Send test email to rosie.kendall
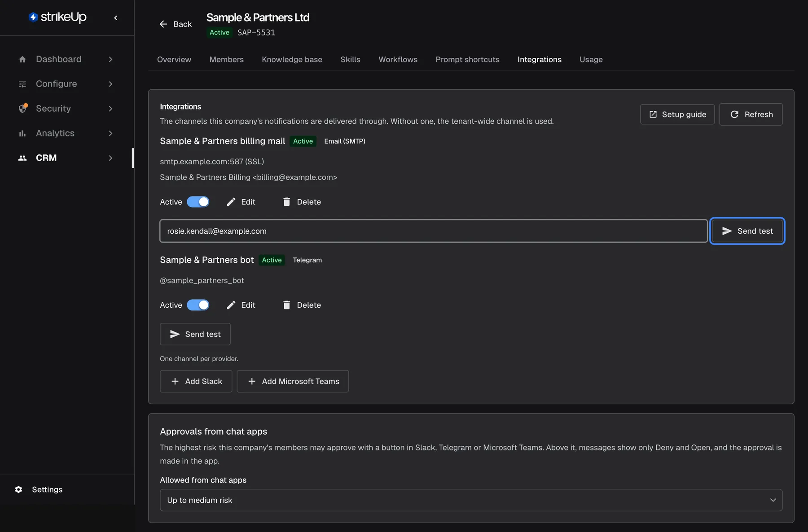808x532 pixels. pos(747,231)
